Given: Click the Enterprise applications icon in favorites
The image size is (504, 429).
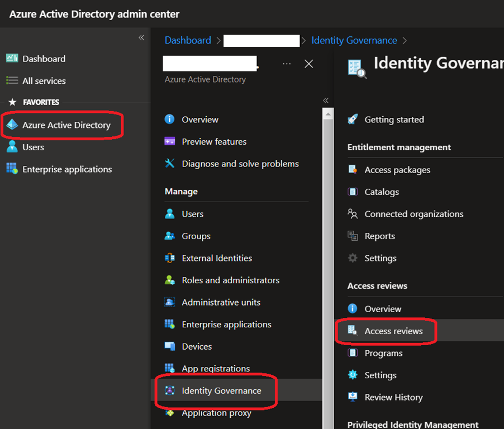Looking at the screenshot, I should click(x=12, y=169).
